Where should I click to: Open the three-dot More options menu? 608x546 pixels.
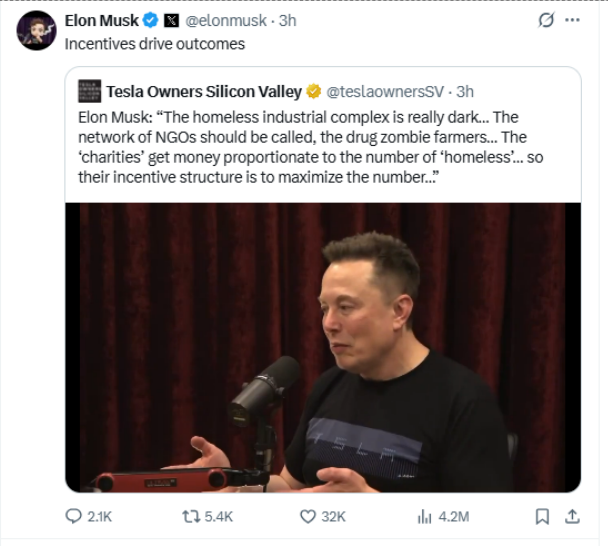572,20
